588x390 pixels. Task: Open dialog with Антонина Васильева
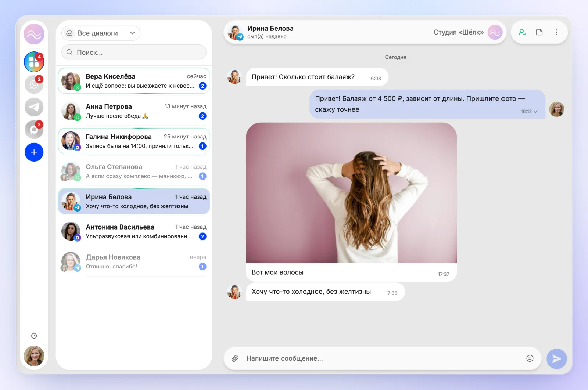(134, 231)
